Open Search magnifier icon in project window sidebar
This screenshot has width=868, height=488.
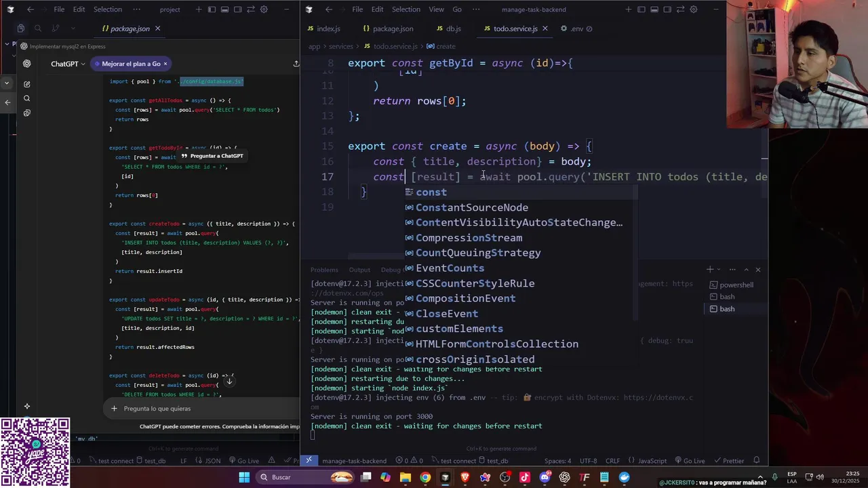click(x=38, y=28)
